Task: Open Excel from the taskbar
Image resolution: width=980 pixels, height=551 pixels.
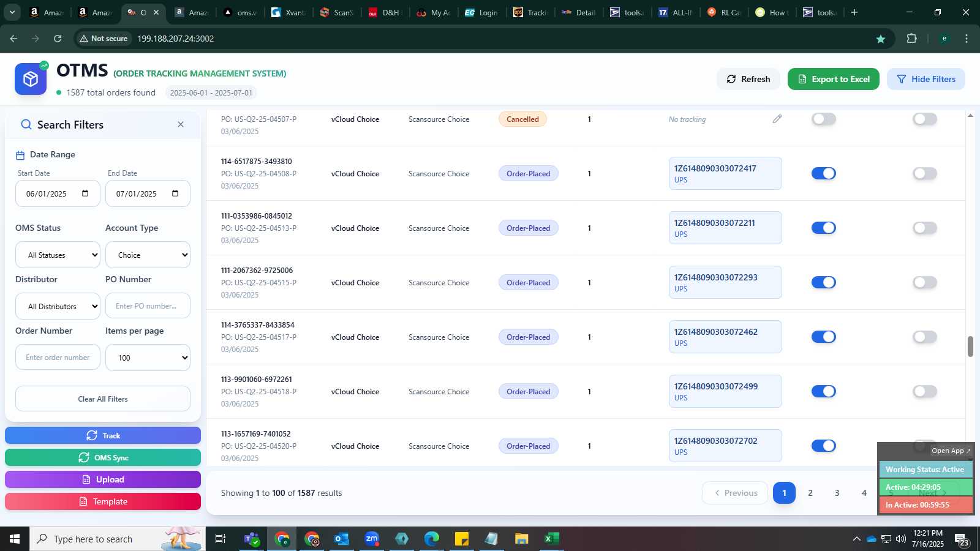Action: tap(551, 539)
